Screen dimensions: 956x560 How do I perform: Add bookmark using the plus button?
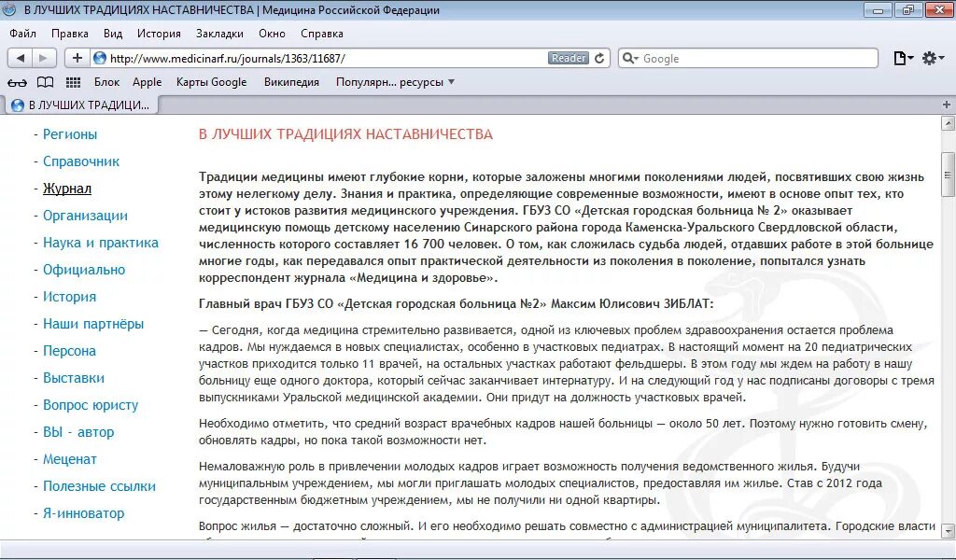click(x=77, y=58)
